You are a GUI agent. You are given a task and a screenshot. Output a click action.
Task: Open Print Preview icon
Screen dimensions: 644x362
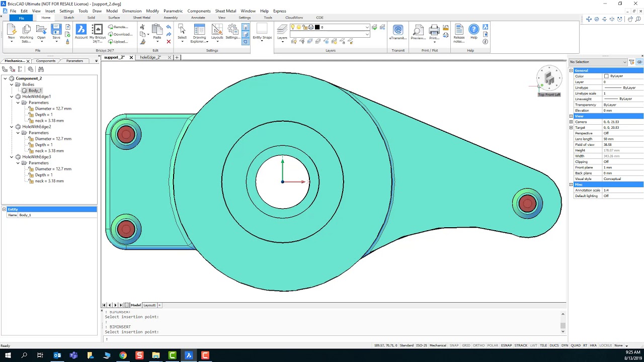click(418, 30)
